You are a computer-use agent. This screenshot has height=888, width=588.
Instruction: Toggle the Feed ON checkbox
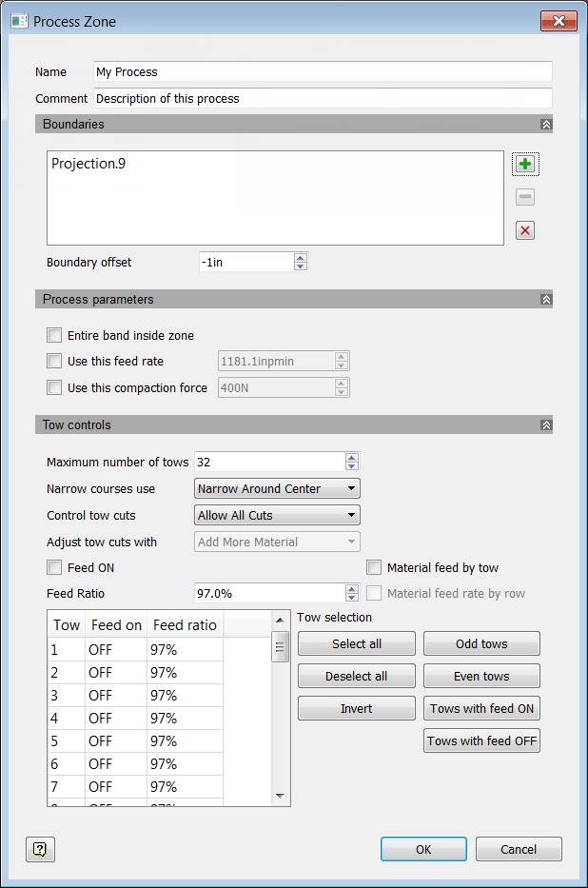[x=54, y=568]
